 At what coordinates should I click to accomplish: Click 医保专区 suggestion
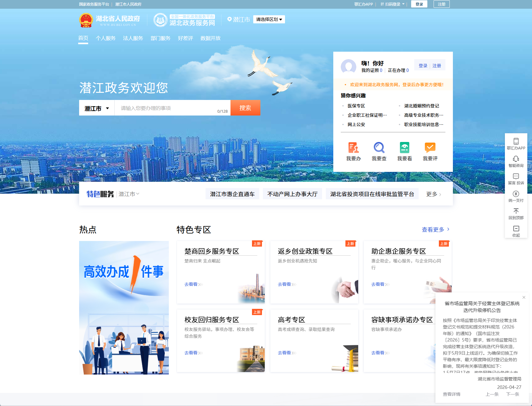click(356, 106)
